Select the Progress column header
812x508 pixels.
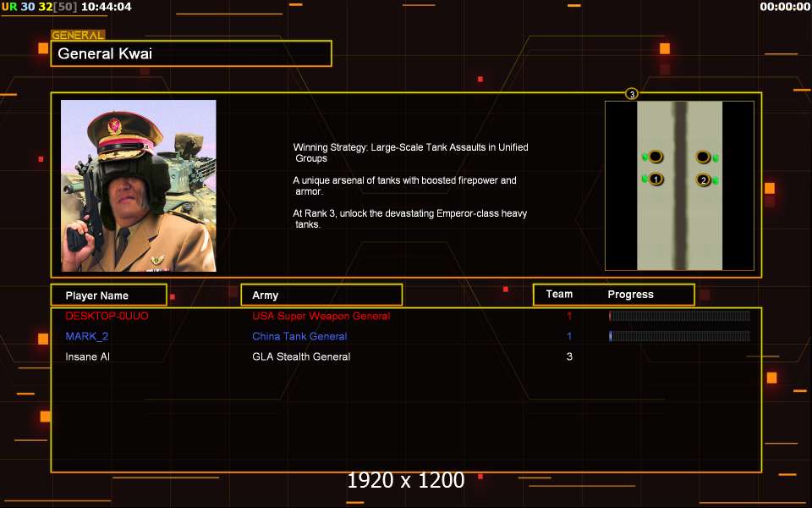pyautogui.click(x=630, y=295)
